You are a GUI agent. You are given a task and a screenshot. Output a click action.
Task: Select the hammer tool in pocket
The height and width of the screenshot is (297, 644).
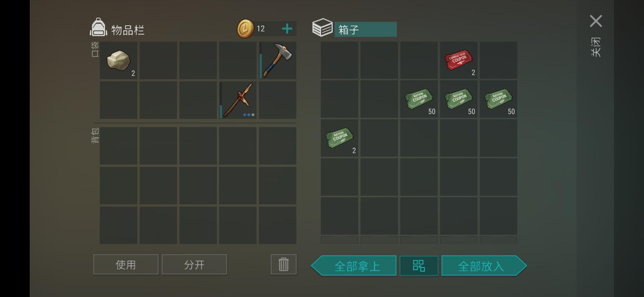click(277, 60)
